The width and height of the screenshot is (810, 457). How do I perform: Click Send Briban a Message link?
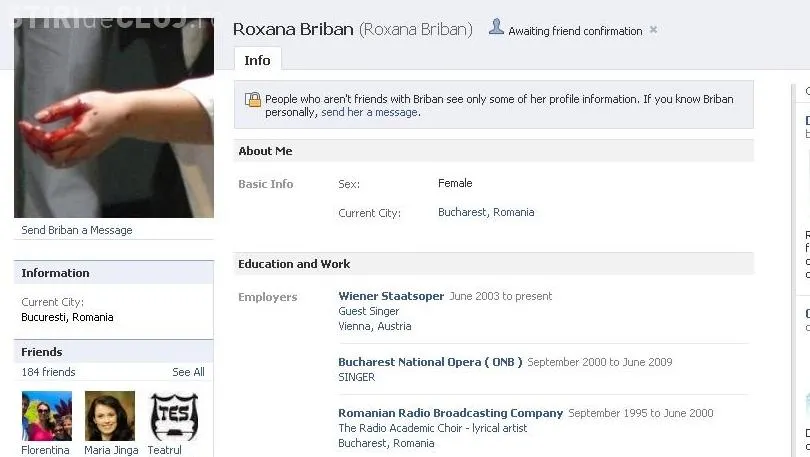[x=77, y=230]
